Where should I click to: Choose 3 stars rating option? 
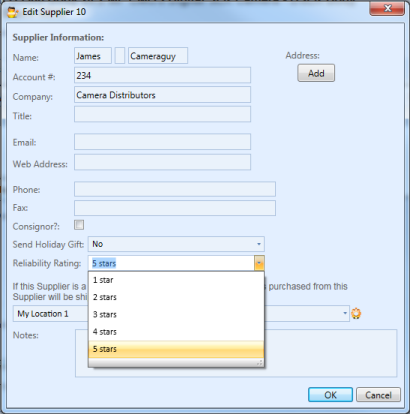pos(176,314)
